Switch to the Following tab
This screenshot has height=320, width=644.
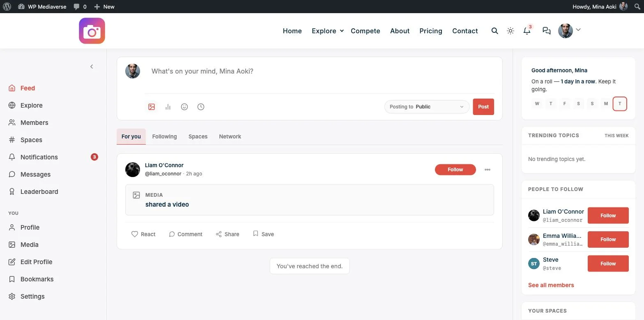click(164, 136)
